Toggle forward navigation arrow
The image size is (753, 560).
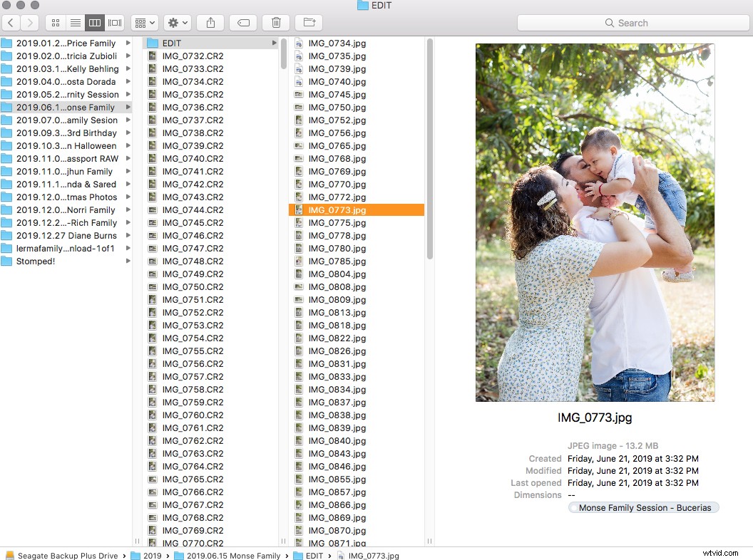coord(29,22)
